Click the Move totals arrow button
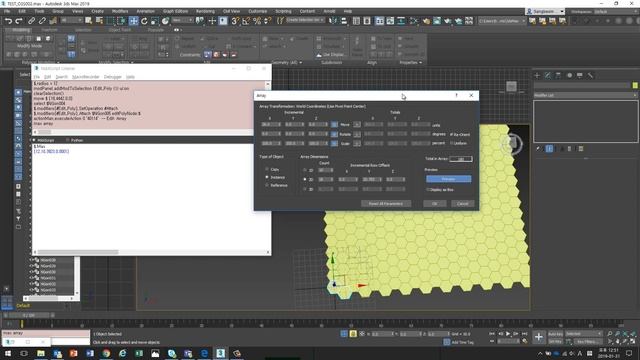 pyautogui.click(x=357, y=124)
